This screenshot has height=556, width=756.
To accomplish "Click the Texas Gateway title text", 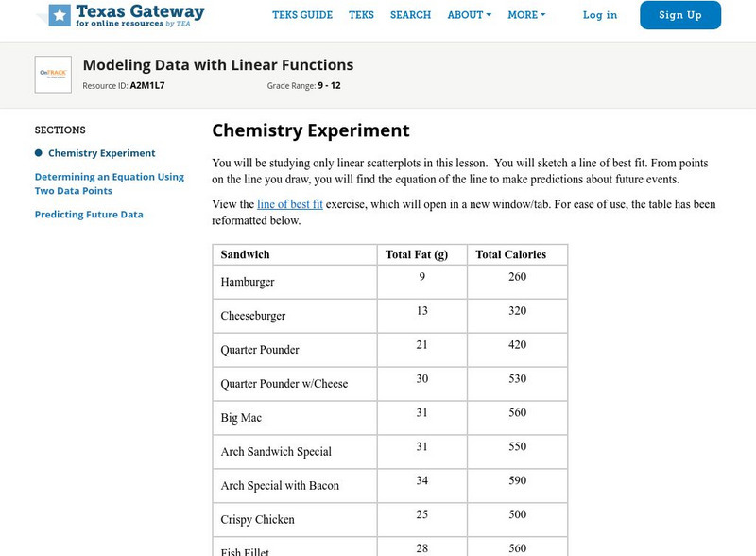I will click(x=140, y=12).
